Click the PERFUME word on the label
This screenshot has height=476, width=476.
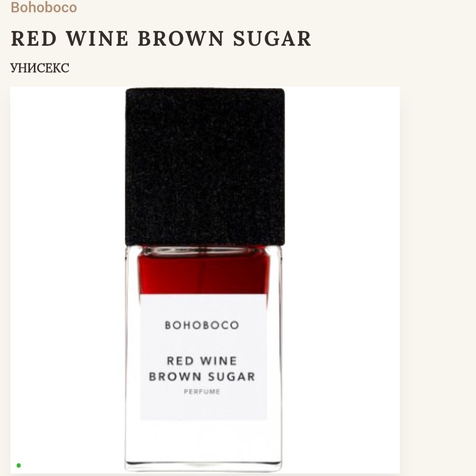[x=202, y=392]
